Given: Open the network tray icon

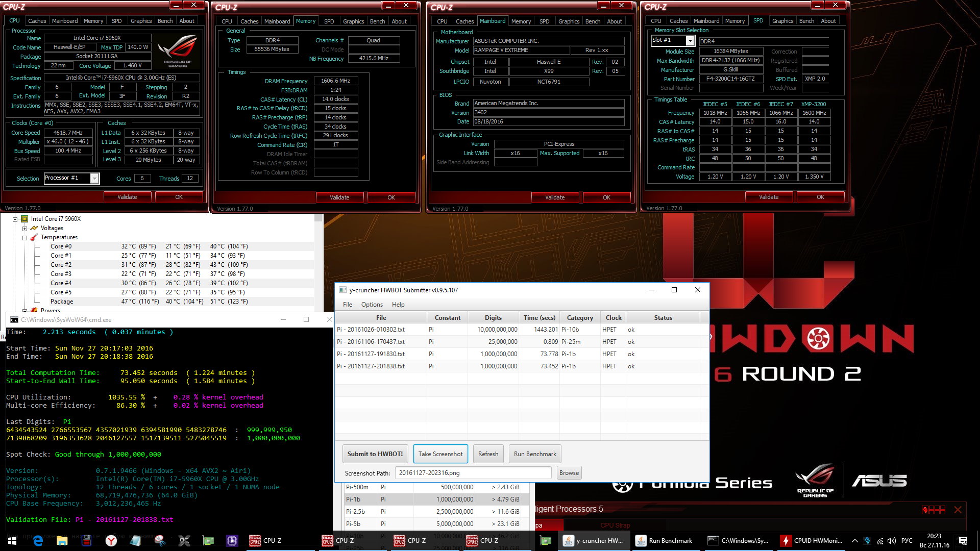Looking at the screenshot, I should (x=880, y=541).
